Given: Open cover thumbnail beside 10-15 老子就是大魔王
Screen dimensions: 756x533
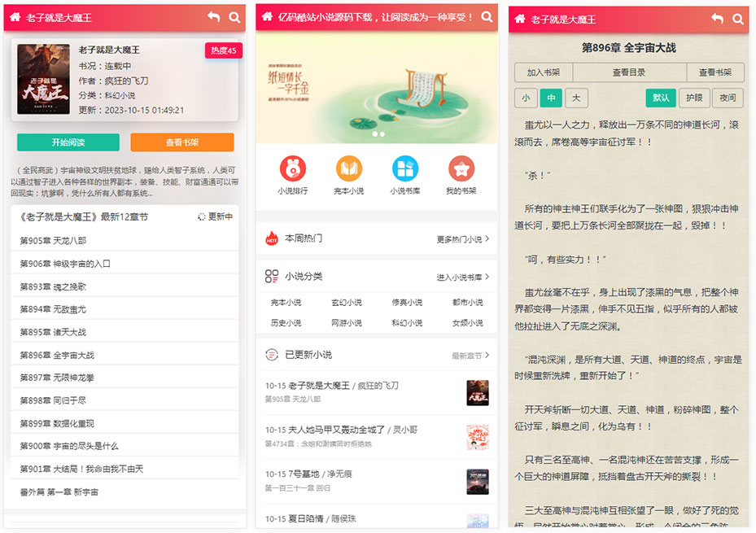Looking at the screenshot, I should click(x=478, y=392).
